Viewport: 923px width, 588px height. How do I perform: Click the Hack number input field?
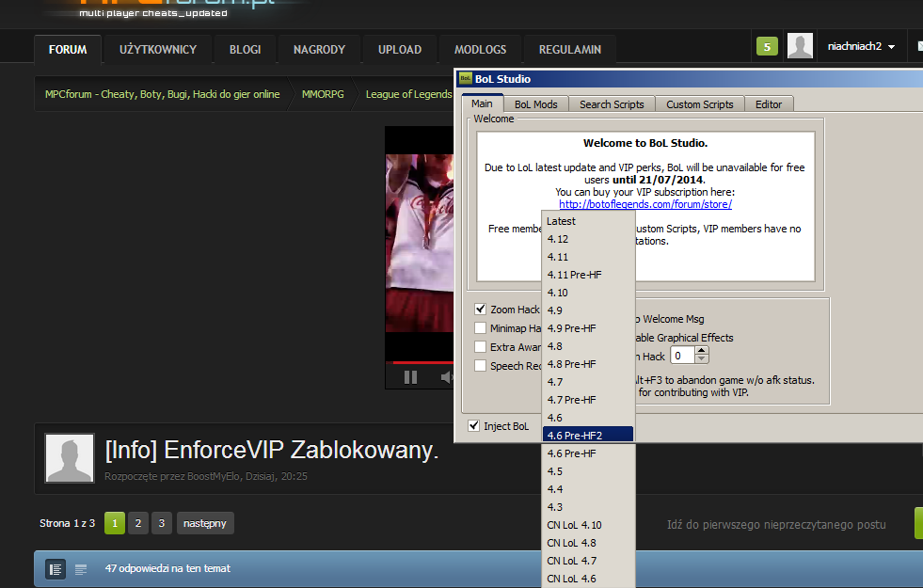(683, 355)
